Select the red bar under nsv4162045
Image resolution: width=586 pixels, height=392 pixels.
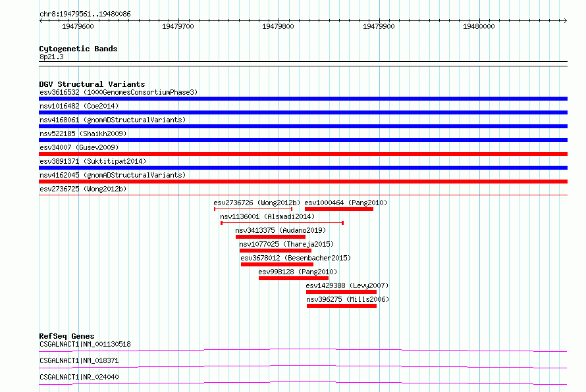click(x=303, y=182)
